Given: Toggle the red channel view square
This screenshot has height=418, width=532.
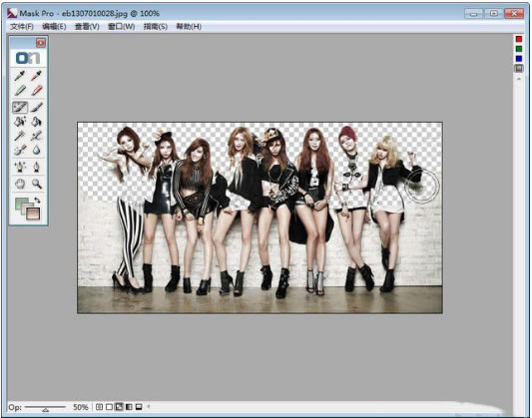Looking at the screenshot, I should pos(519,39).
